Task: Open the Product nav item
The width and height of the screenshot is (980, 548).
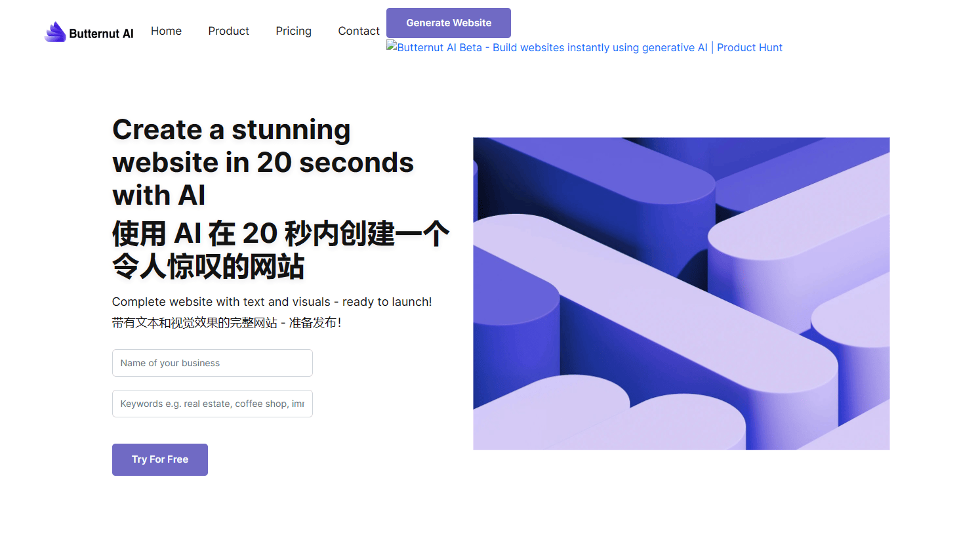Action: [x=228, y=31]
